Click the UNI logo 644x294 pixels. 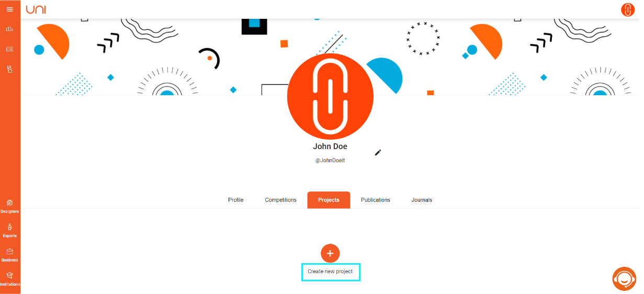point(37,9)
